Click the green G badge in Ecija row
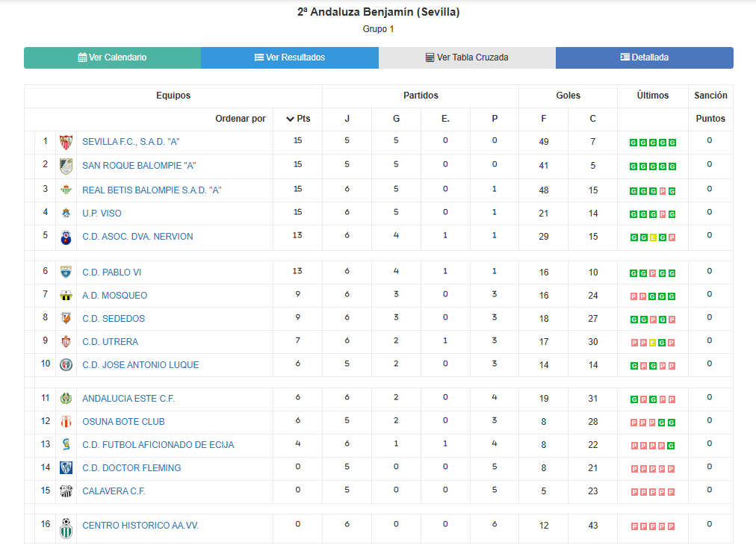This screenshot has width=756, height=554. click(671, 446)
